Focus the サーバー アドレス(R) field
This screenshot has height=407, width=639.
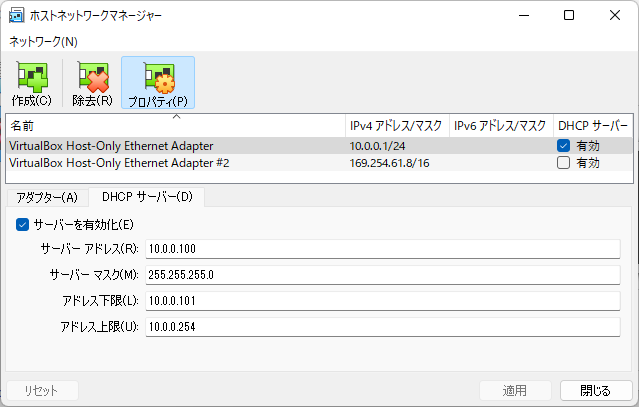tap(383, 249)
